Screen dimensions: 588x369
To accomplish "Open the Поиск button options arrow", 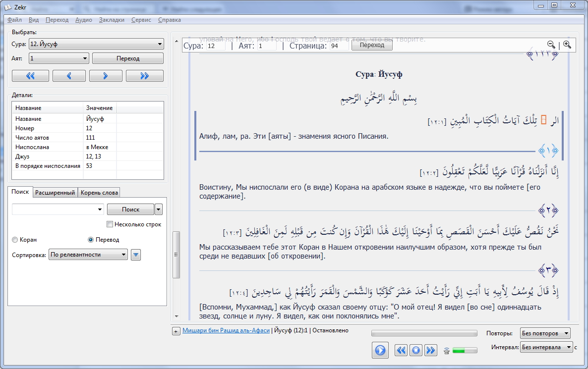I will click(159, 210).
